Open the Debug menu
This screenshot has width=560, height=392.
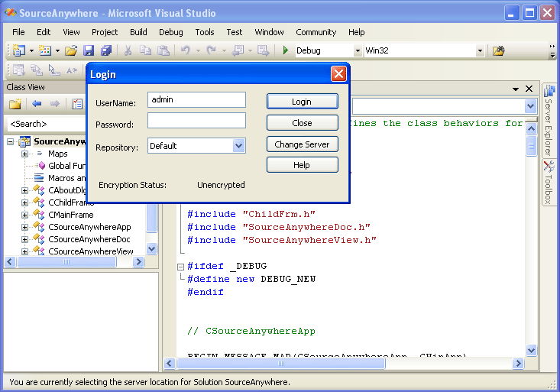(170, 32)
